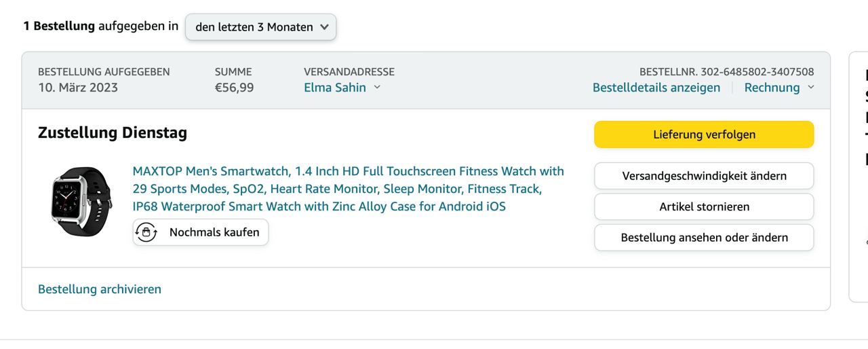Open the MAXTOP Smartwatch product title link
The image size is (868, 349).
tap(348, 189)
